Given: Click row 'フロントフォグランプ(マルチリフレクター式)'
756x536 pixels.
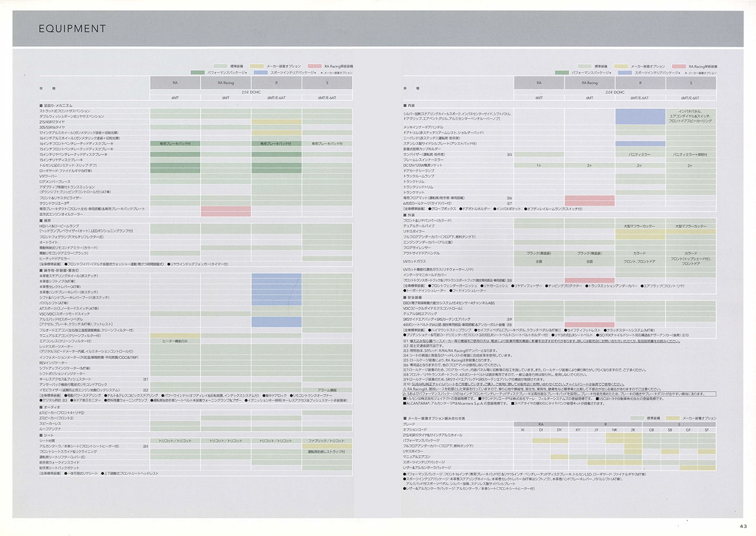Looking at the screenshot, I should point(195,237).
